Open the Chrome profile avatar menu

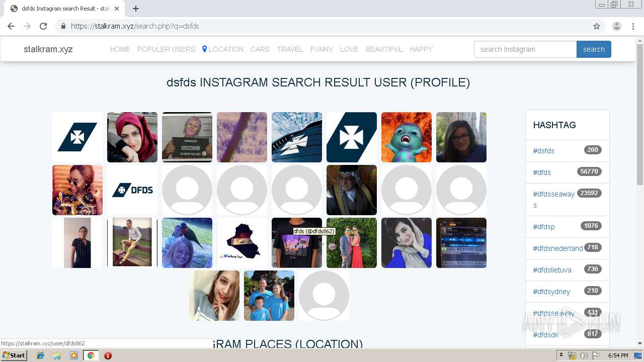(x=617, y=26)
